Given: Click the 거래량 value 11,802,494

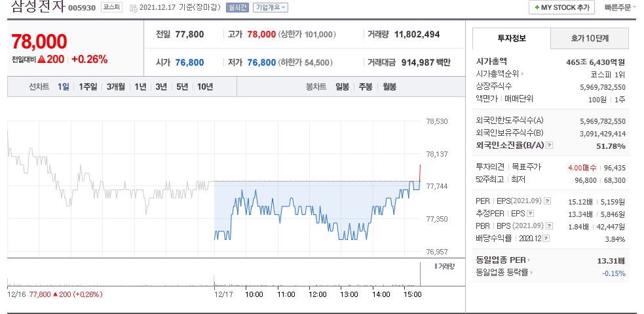Looking at the screenshot, I should point(417,35).
